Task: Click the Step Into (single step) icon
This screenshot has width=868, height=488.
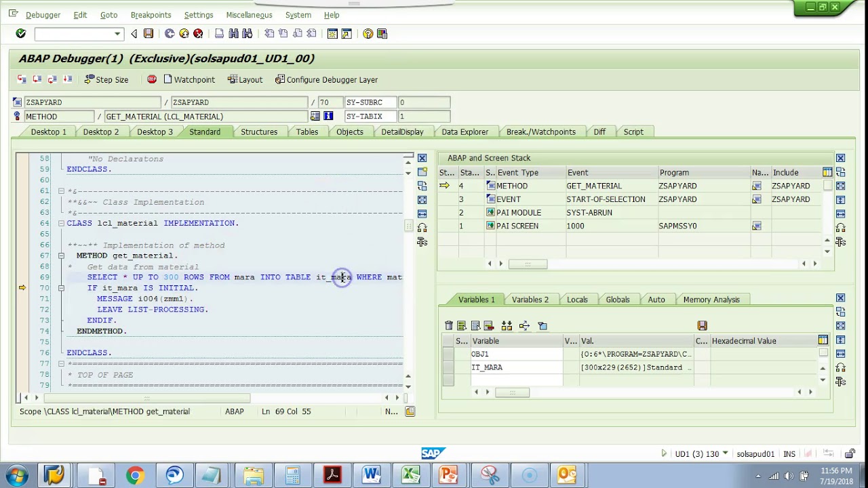Action: tap(22, 79)
